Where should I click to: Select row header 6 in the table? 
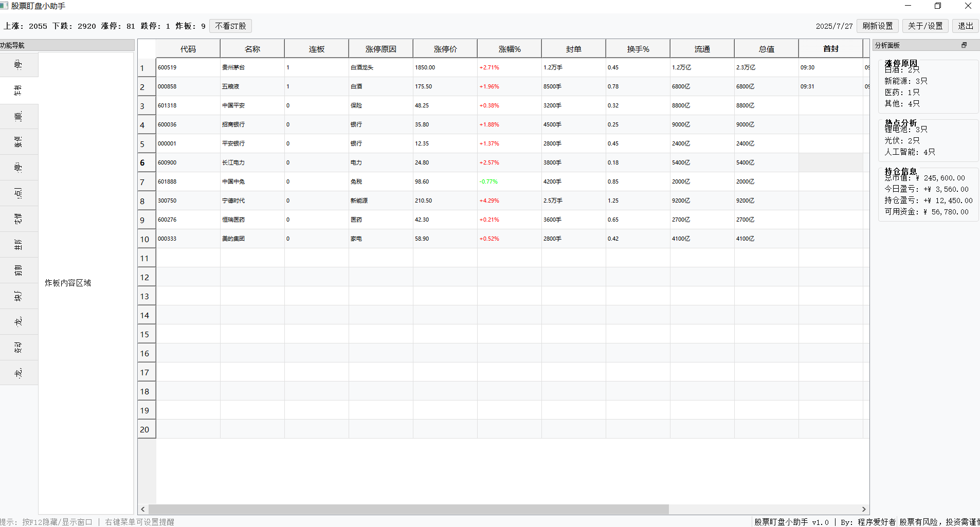(x=147, y=162)
